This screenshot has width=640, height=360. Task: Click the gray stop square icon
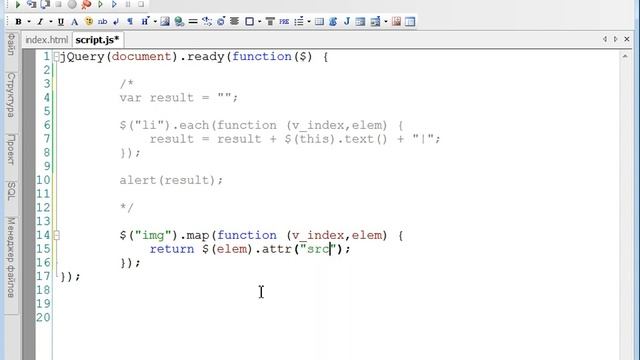(x=59, y=4)
